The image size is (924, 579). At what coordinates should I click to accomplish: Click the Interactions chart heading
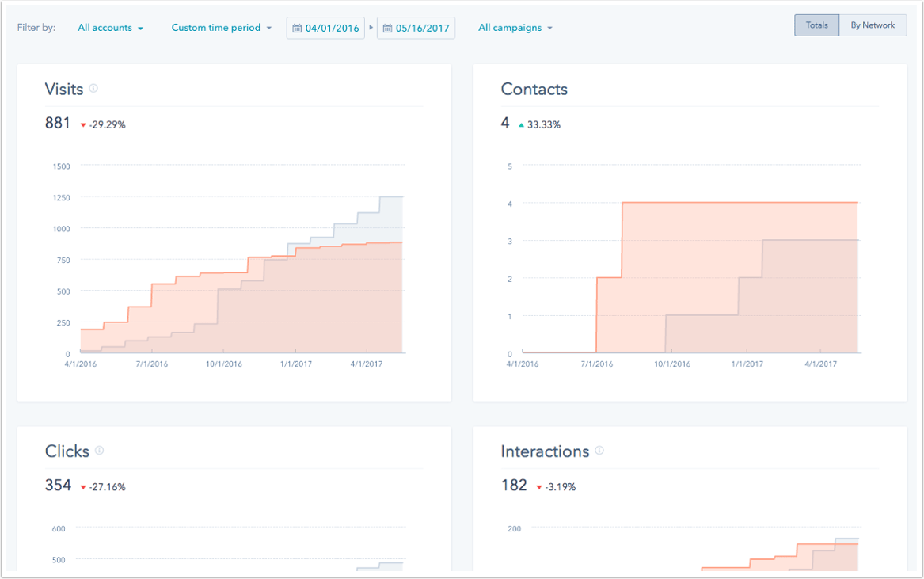point(545,451)
